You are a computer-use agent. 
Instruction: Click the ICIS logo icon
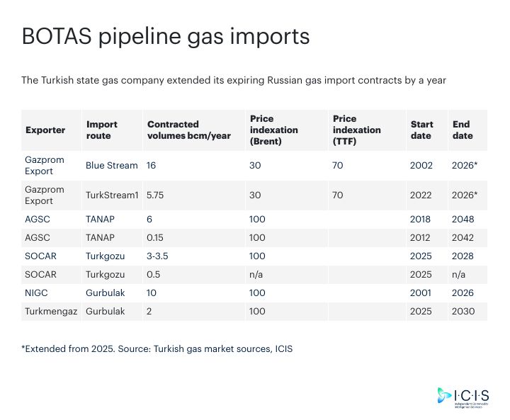coord(444,396)
